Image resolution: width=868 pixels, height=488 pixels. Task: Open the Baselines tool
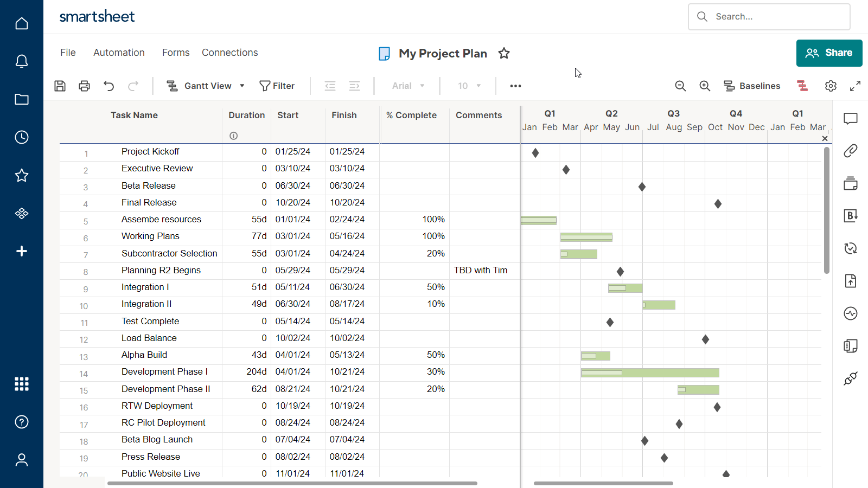coord(752,86)
